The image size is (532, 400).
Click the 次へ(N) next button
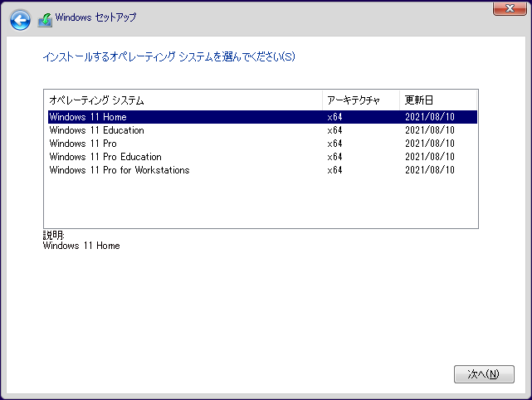(484, 374)
